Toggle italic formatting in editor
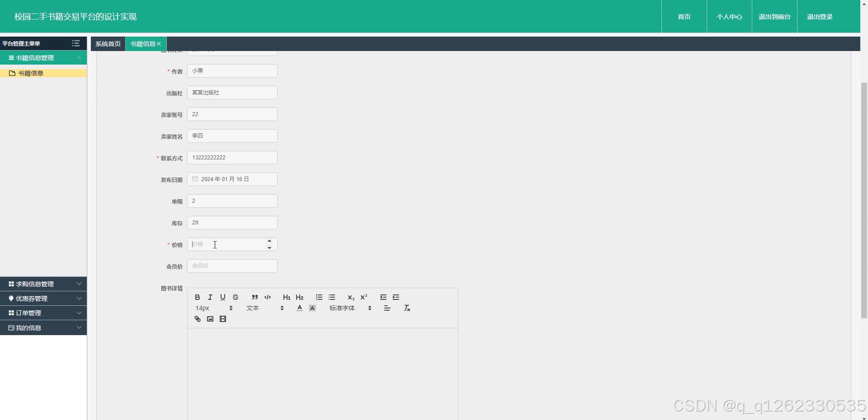The image size is (868, 420). [210, 297]
